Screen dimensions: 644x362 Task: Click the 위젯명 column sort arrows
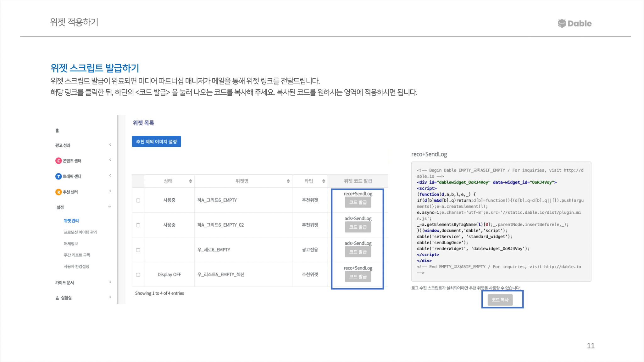click(x=288, y=181)
